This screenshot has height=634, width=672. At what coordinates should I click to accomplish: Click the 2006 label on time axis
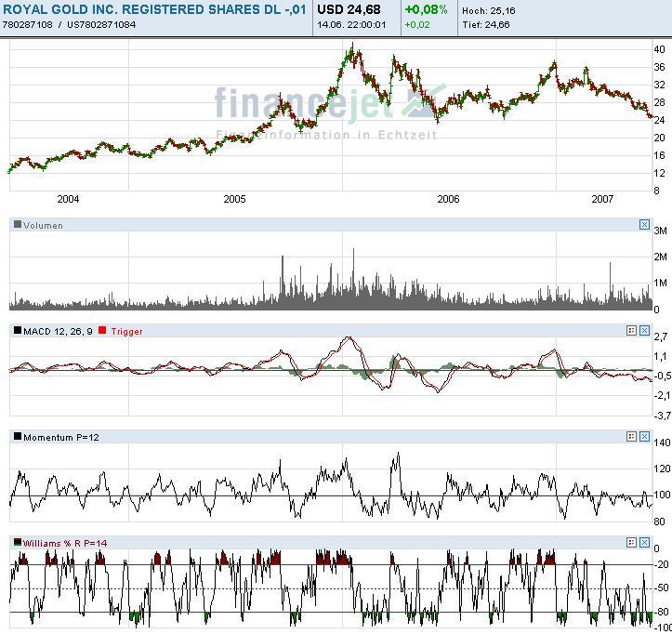[448, 199]
